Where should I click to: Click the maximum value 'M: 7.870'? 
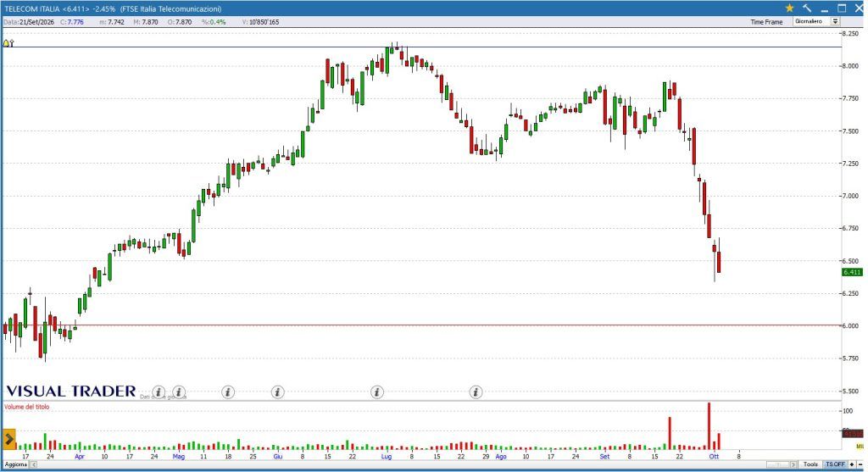coord(146,22)
